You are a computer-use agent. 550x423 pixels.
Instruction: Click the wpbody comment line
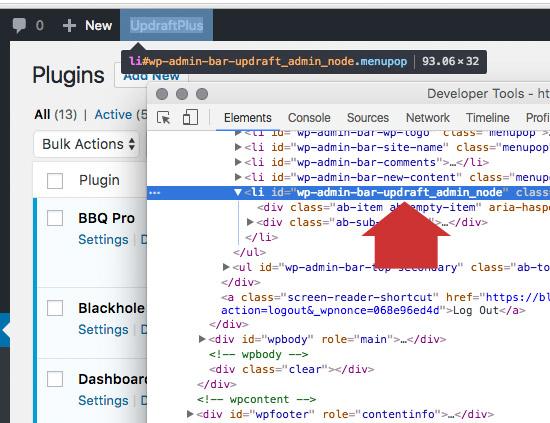pyautogui.click(x=259, y=354)
